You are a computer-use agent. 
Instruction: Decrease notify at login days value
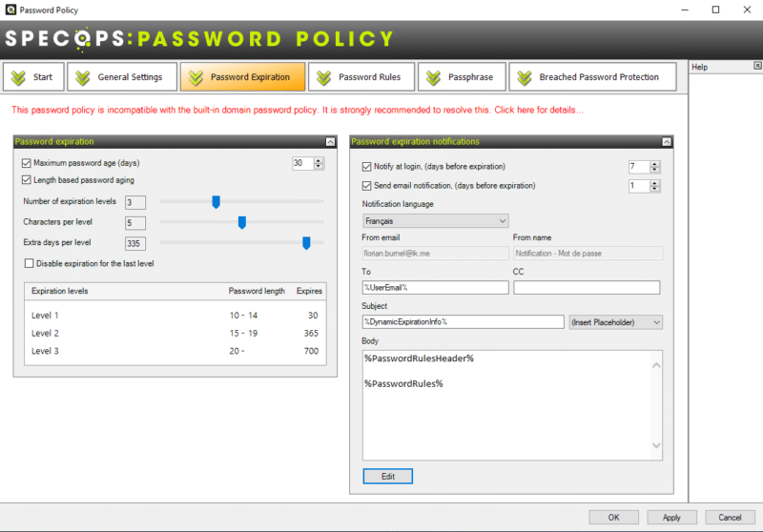655,171
